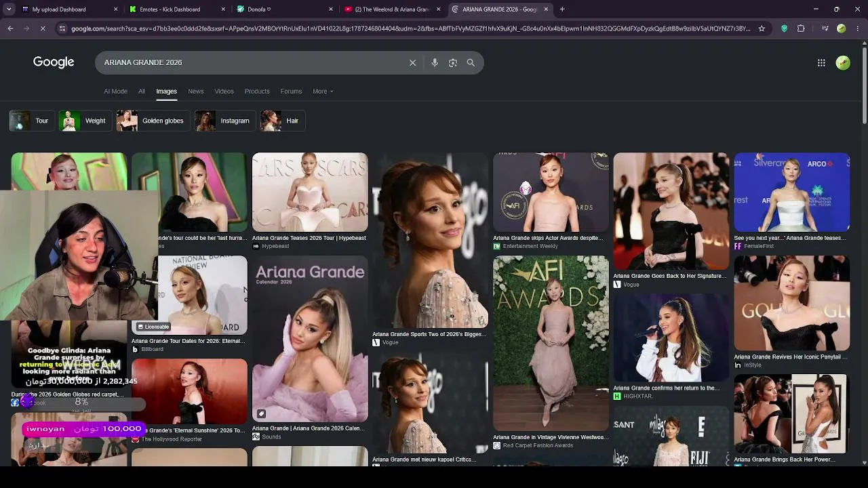
Task: Open Hollywood Reporter 'Eternal Sunshine' tour image
Action: click(x=189, y=391)
